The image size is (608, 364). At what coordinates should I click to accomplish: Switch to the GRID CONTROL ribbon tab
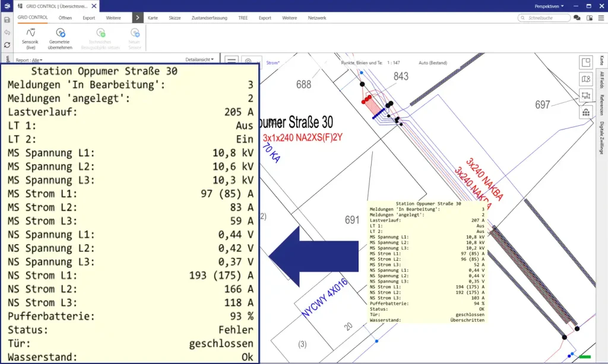click(32, 18)
